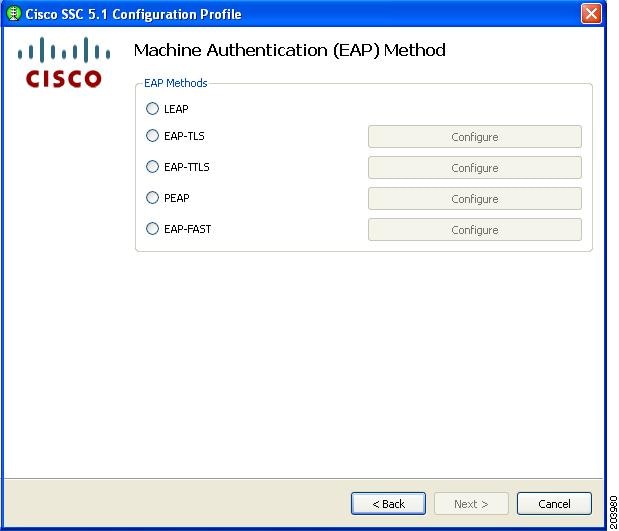Close the Cisco SSC Configuration Profile window
619x531 pixels.
click(x=591, y=14)
